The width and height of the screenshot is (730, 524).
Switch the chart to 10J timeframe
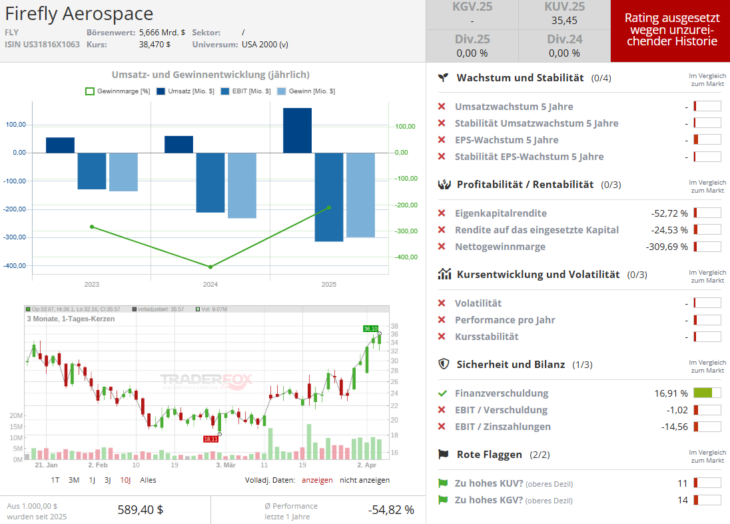click(124, 480)
